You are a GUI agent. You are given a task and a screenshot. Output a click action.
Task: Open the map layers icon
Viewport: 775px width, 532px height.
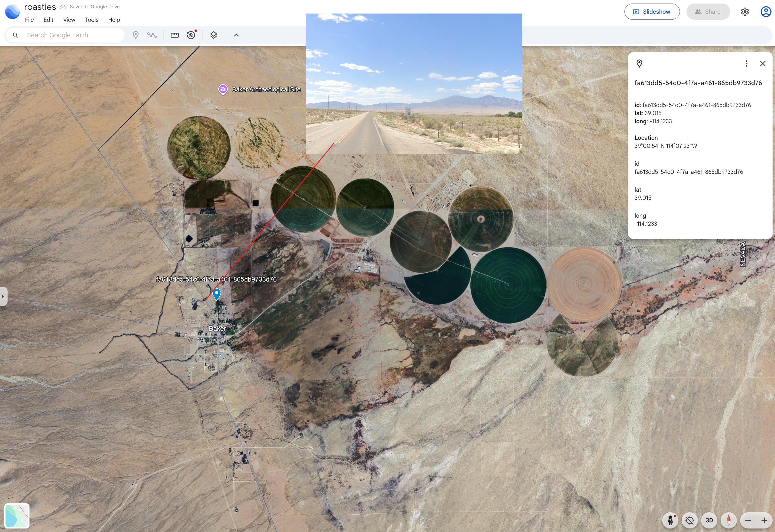point(214,35)
